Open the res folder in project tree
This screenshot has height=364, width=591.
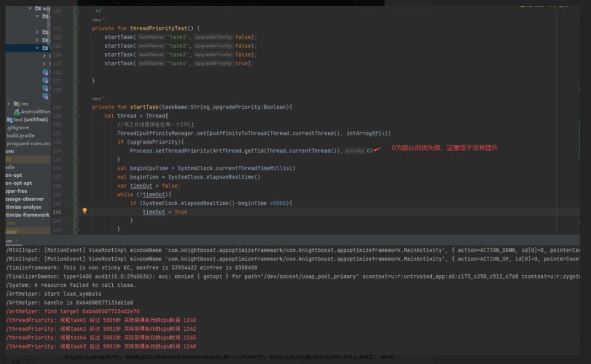pyautogui.click(x=24, y=103)
